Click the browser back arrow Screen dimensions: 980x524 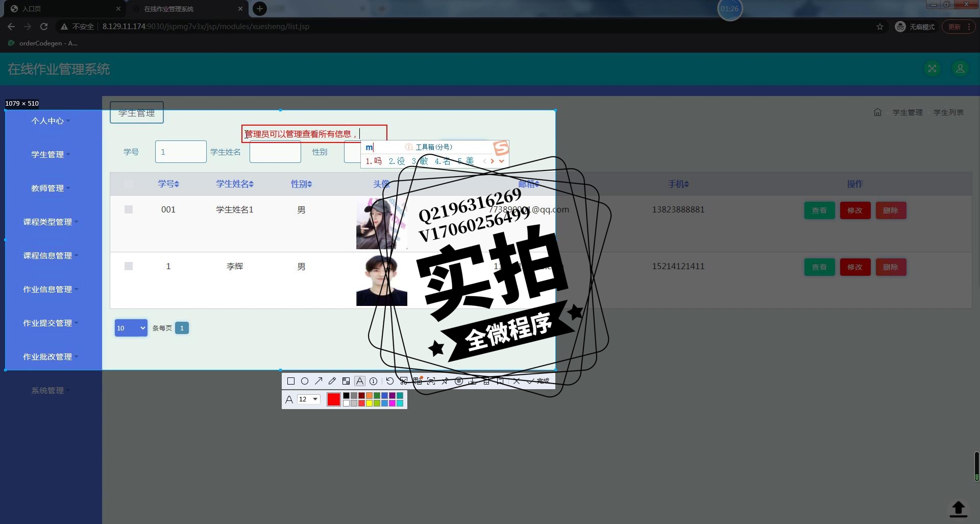[x=11, y=27]
